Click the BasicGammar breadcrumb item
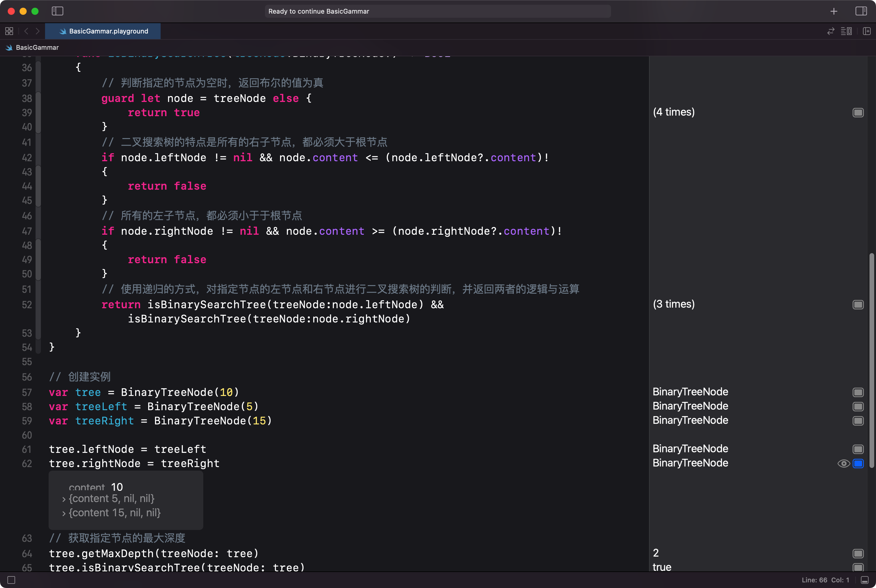Viewport: 876px width, 588px height. [x=33, y=48]
